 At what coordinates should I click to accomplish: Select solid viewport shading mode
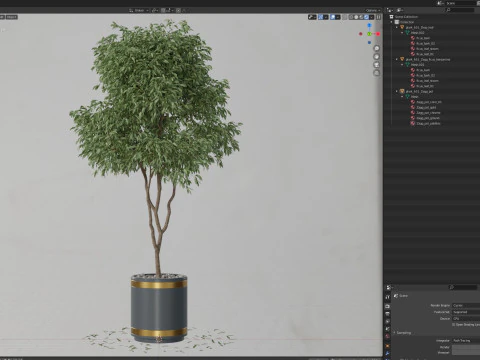tap(356, 17)
